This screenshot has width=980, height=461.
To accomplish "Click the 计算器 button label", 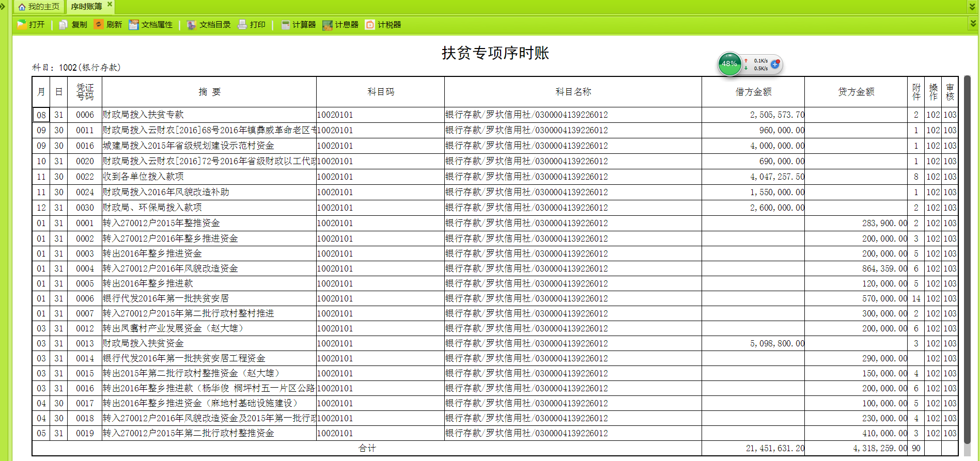I will point(304,24).
